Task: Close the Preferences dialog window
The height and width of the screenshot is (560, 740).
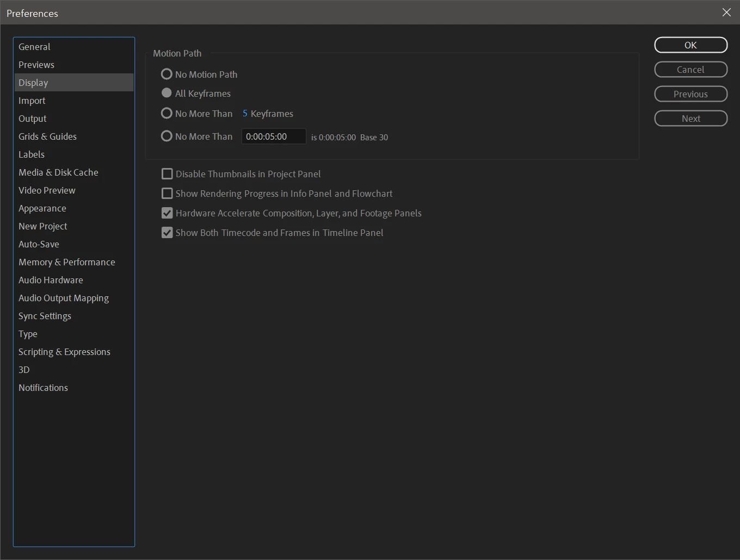Action: point(726,13)
